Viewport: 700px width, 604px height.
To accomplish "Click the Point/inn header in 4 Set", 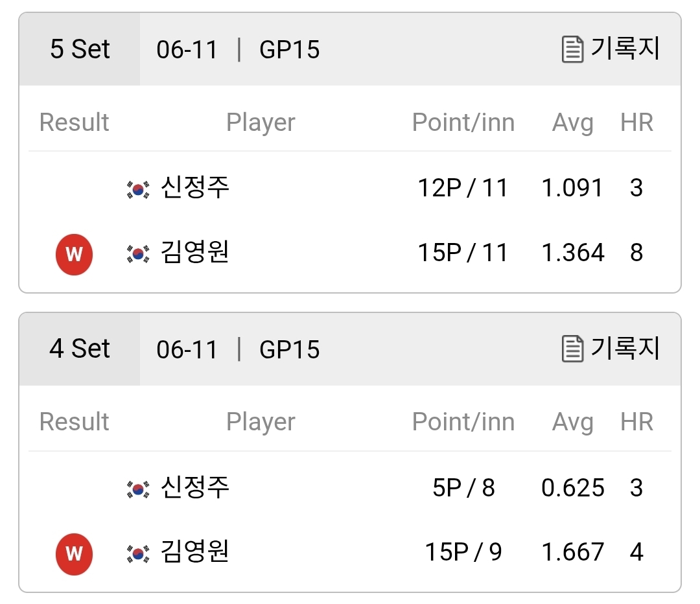I will coord(463,422).
